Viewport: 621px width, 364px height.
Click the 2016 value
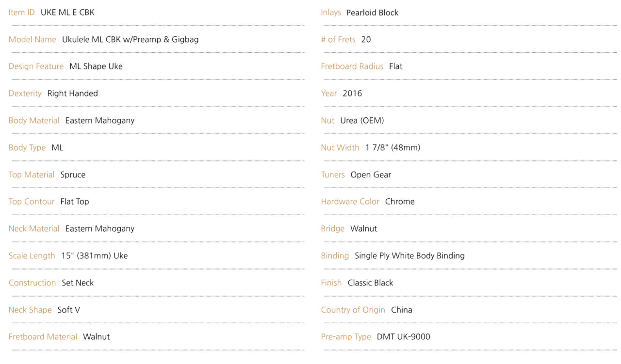pyautogui.click(x=352, y=94)
